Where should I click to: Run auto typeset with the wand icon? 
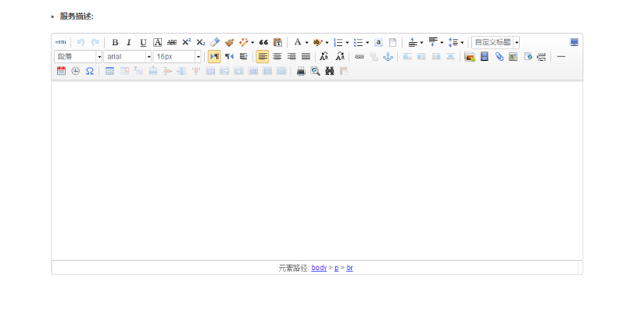point(244,42)
